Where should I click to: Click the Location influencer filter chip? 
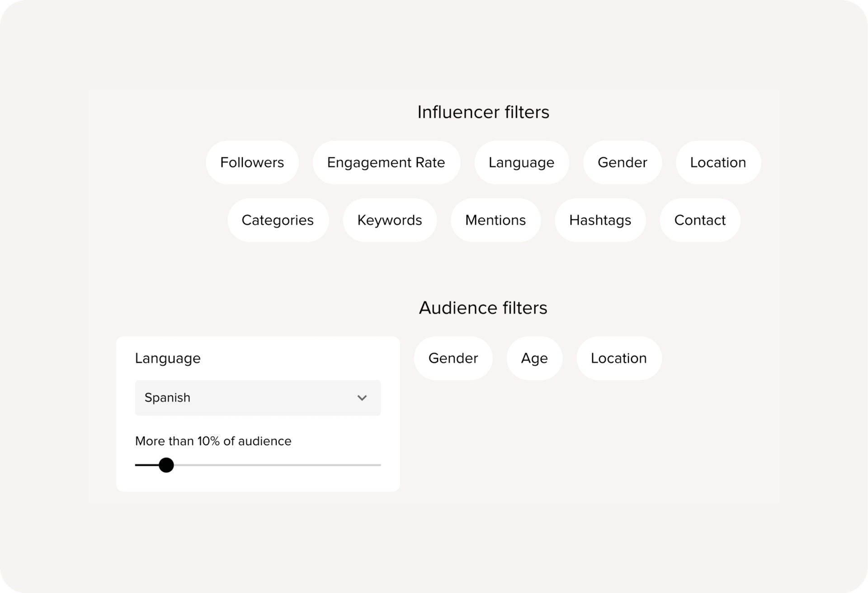718,162
